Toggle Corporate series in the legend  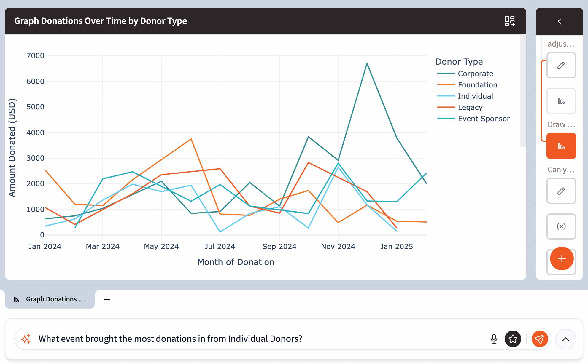pos(475,74)
